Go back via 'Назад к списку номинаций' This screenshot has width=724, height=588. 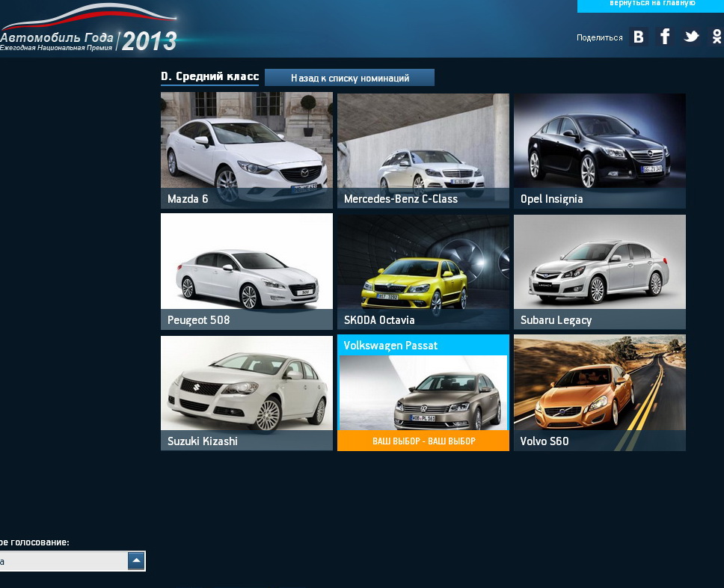pyautogui.click(x=349, y=78)
